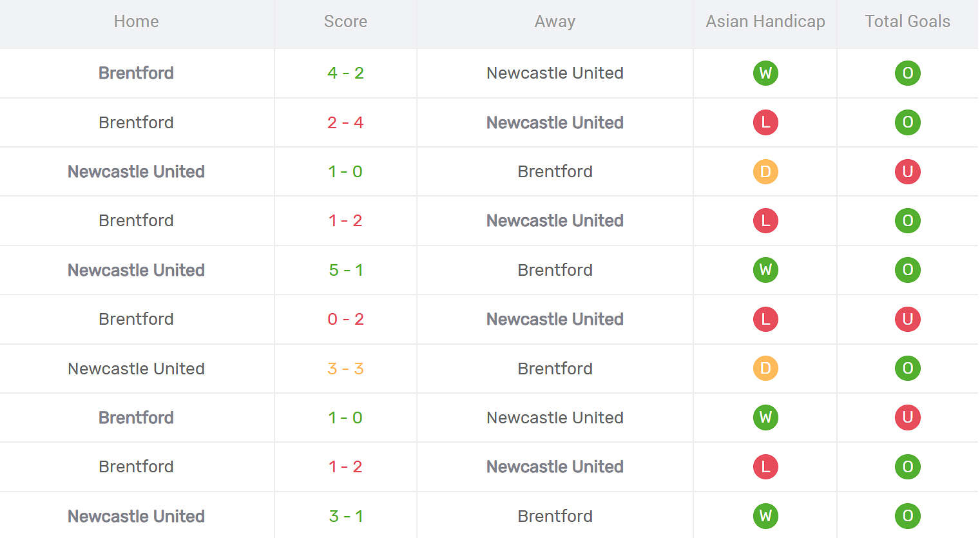Click the orange D badge in the 3 - 3 row

click(765, 369)
